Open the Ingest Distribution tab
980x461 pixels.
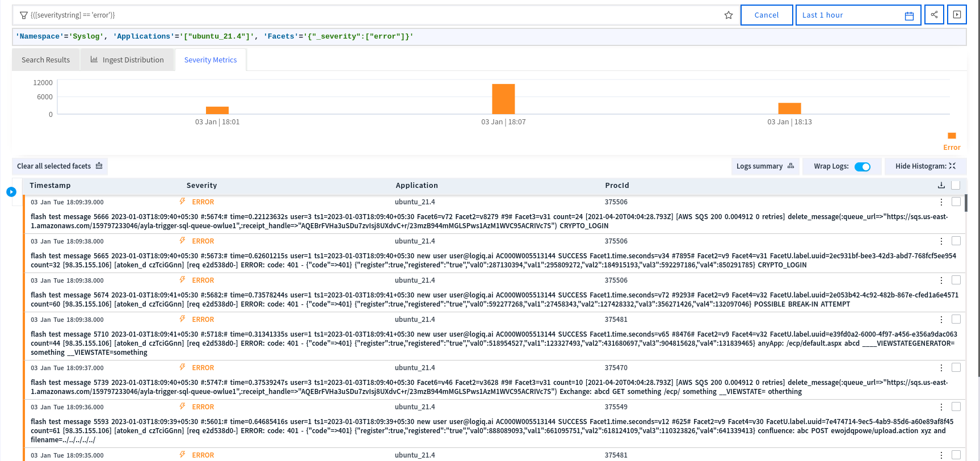(127, 60)
